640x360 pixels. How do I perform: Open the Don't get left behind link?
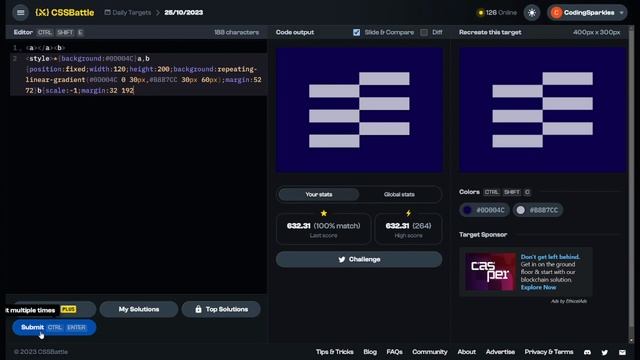(x=550, y=257)
